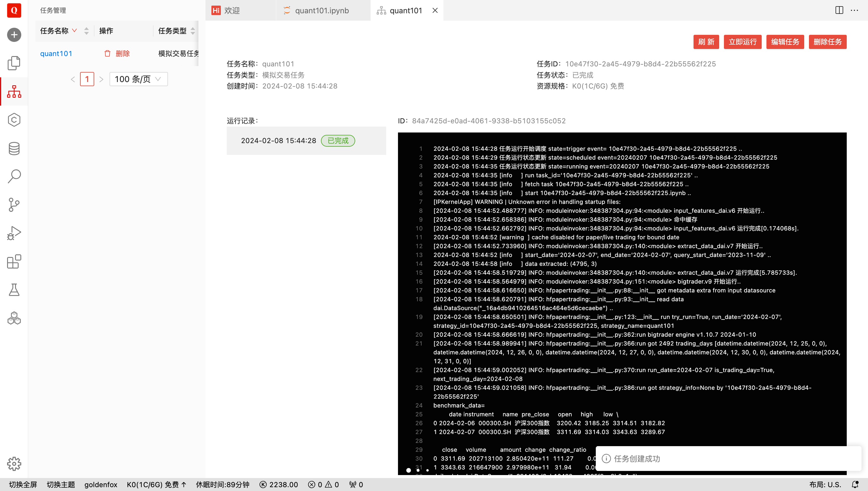The image size is (868, 491).
Task: Open the run and debug icon
Action: pos(14,233)
